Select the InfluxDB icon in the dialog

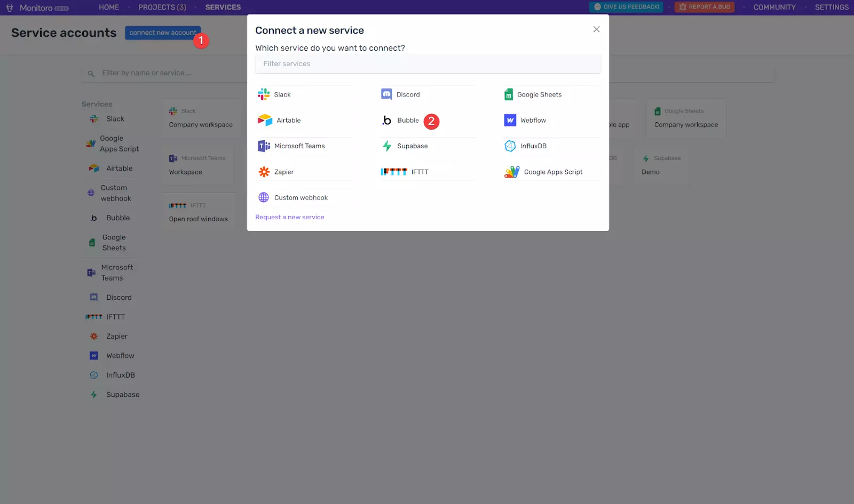click(x=510, y=146)
